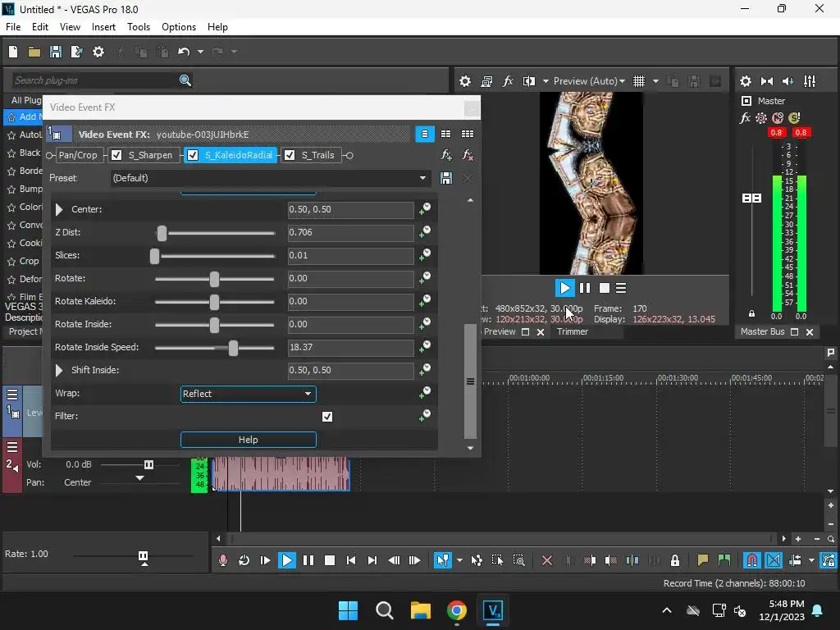Open the Wrap dropdown set to Reflect
The image size is (840, 630).
[x=248, y=394]
